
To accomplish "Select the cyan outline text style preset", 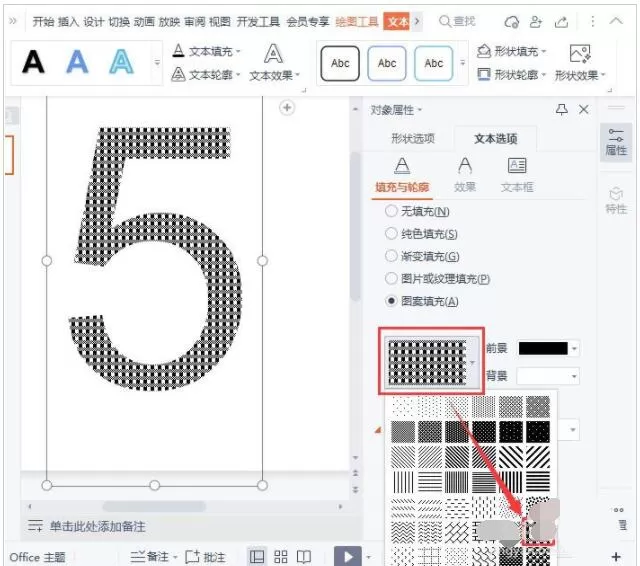I will pyautogui.click(x=121, y=62).
